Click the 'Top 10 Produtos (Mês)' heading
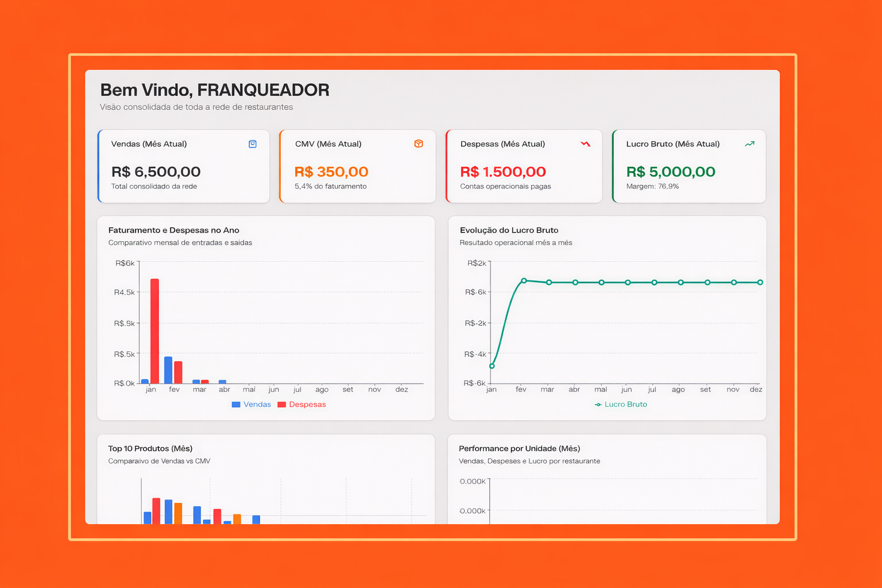This screenshot has height=588, width=882. coord(150,448)
